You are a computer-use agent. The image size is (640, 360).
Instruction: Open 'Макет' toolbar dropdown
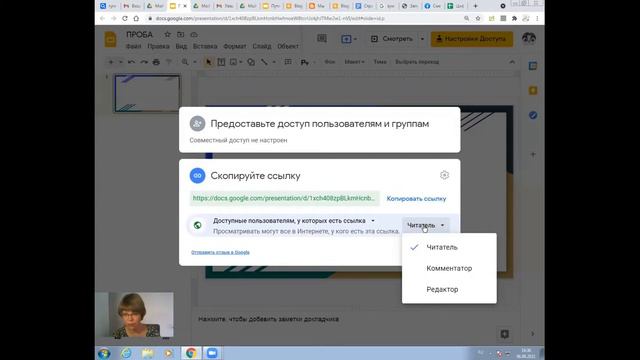pos(354,62)
